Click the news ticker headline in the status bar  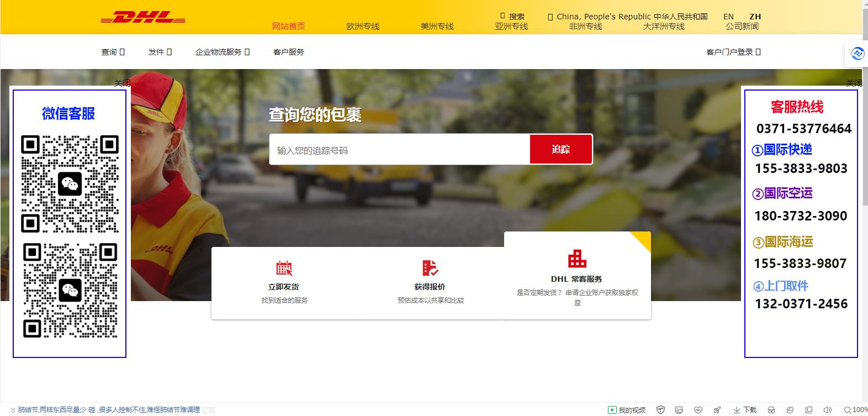(109, 410)
